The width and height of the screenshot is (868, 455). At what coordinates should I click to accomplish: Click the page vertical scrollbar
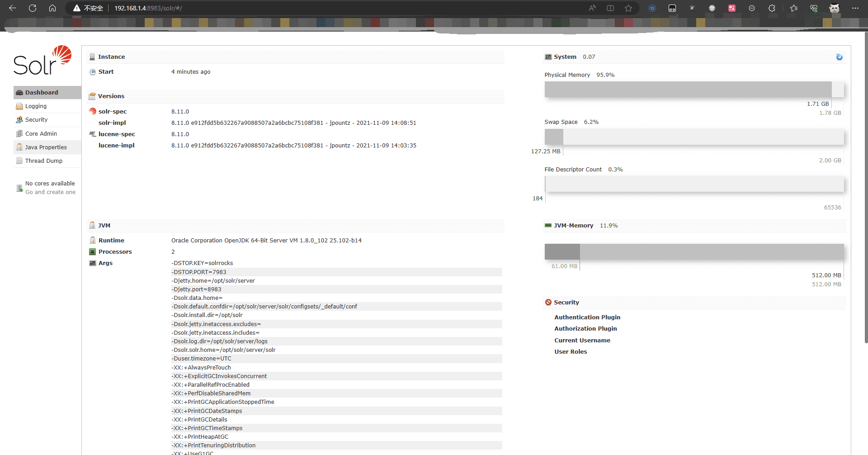[865, 181]
